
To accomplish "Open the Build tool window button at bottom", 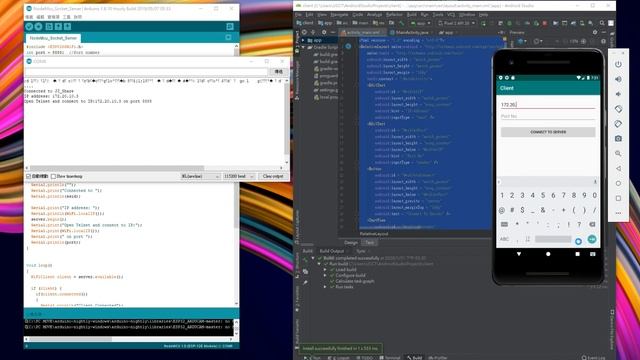I will [x=414, y=358].
